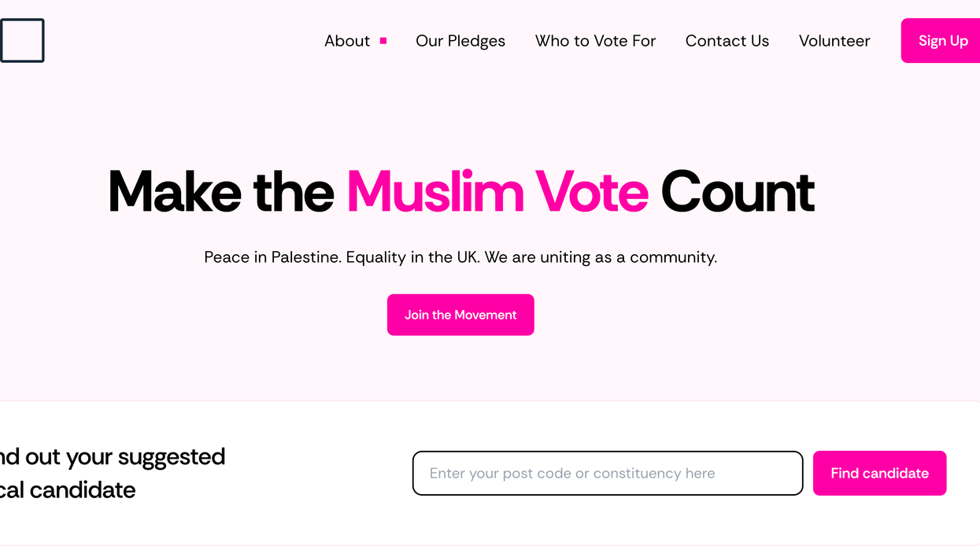Click the Enter your post code placeholder text

[572, 473]
